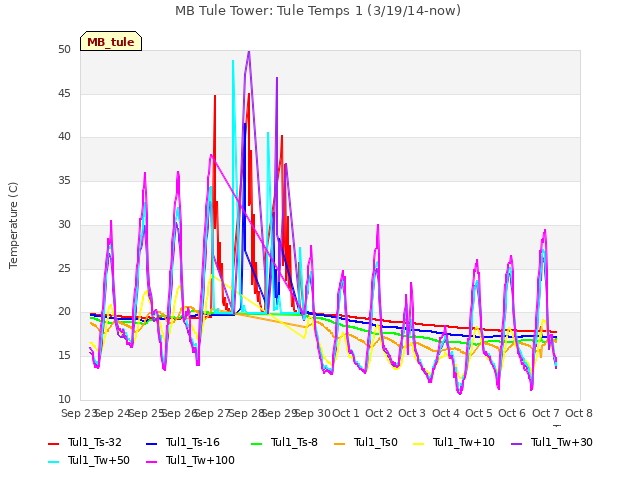Click the green Tul1_Ts-8 legend swatch
Image resolution: width=640 pixels, height=480 pixels.
256,444
